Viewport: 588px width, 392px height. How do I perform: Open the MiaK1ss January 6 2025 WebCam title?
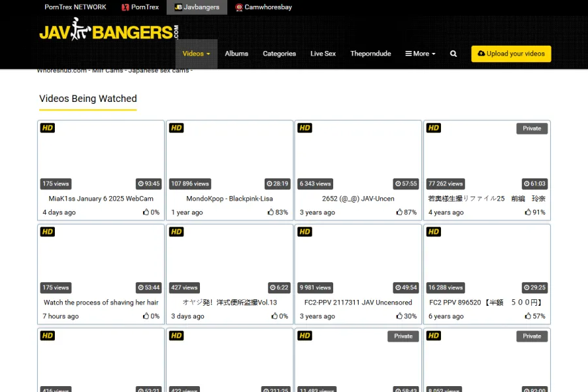click(101, 199)
